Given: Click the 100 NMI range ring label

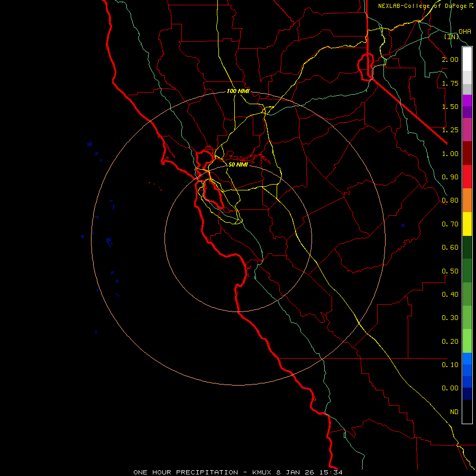Looking at the screenshot, I should click(x=239, y=91).
